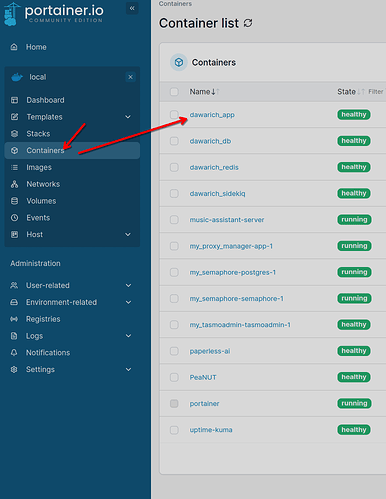This screenshot has height=499, width=386.
Task: Refresh the container list with the reload icon
Action: [x=248, y=23]
